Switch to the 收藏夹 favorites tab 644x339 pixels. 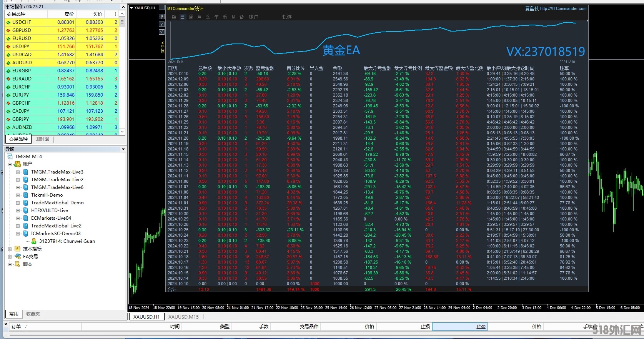33,314
